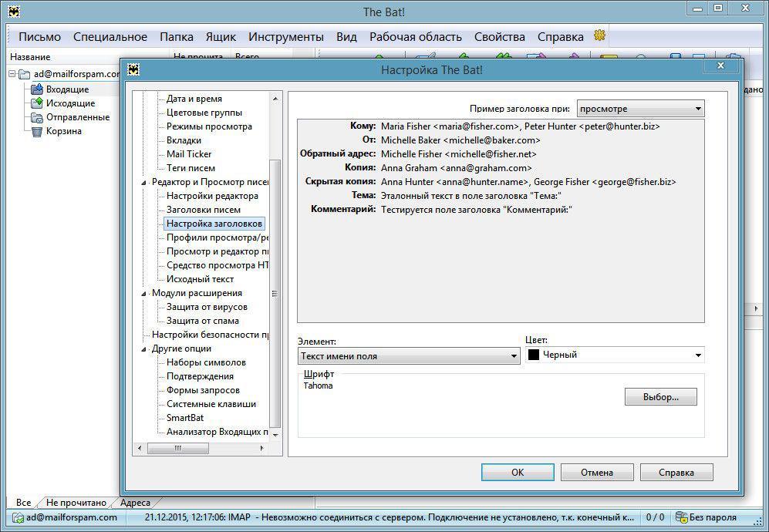Select Исходный текст in settings tree
This screenshot has width=769, height=532.
(200, 279)
